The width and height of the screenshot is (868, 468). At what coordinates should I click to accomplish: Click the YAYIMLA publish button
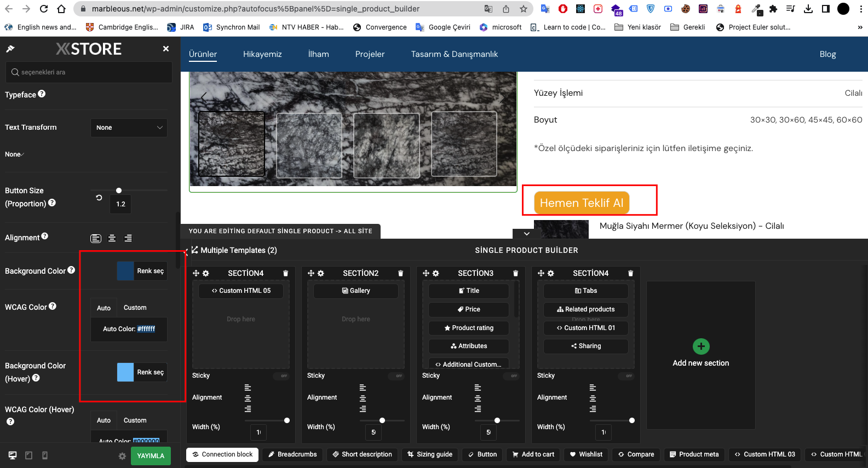point(151,456)
